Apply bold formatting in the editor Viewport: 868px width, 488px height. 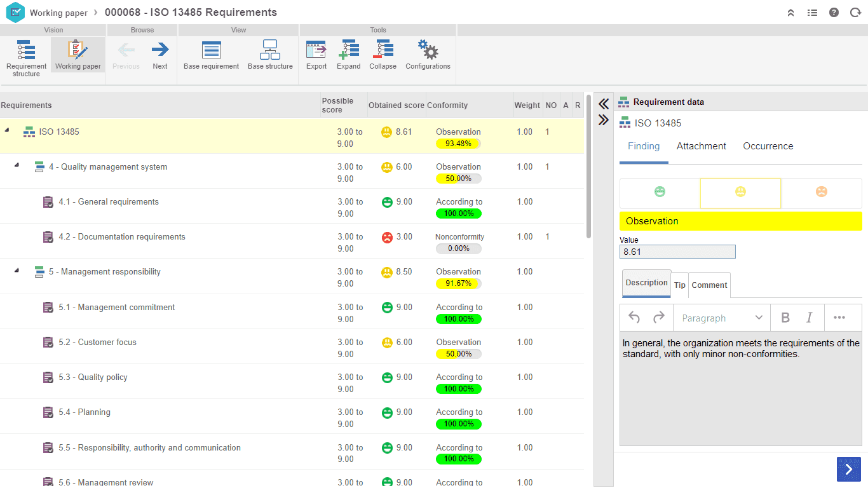tap(785, 318)
